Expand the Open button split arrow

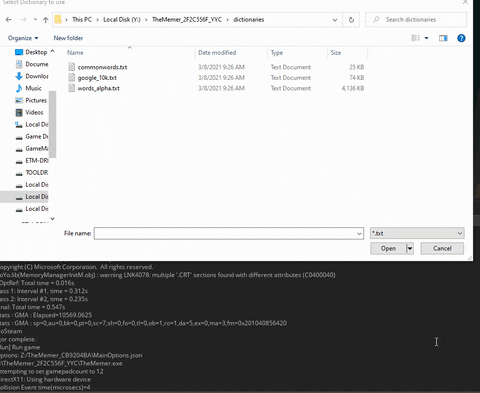coord(410,248)
